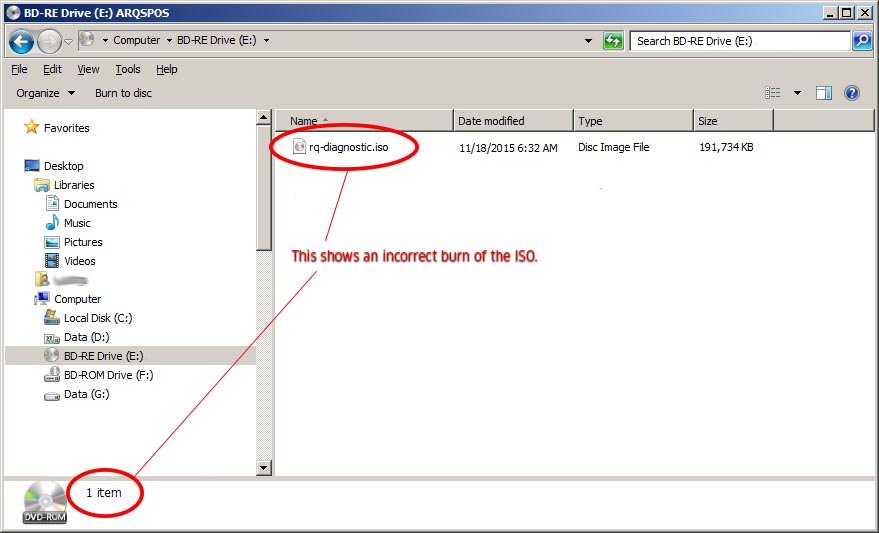Expand the Organize dropdown menu
879x533 pixels.
[x=45, y=93]
